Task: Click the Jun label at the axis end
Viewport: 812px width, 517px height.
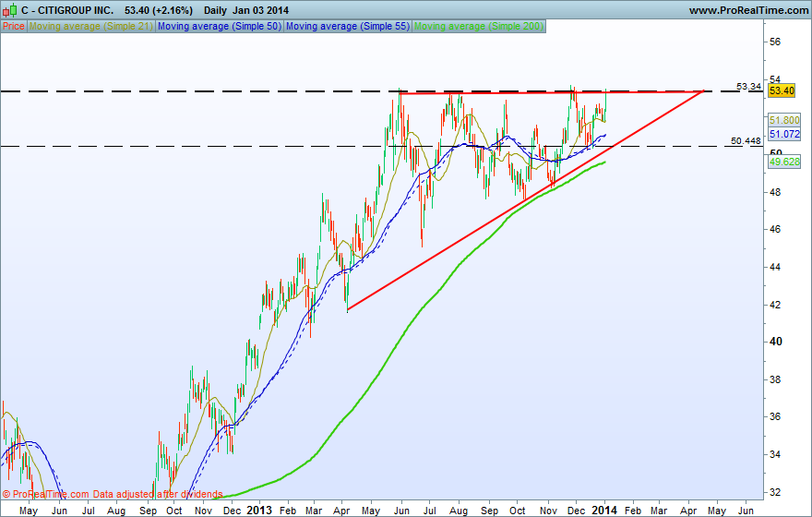Action: tap(746, 511)
